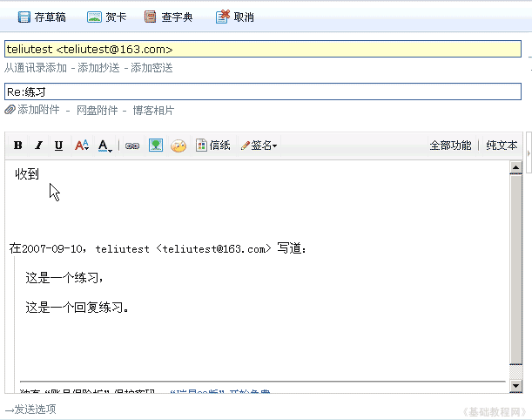Screen dimensions: 532x420
Task: Open the font color dropdown
Action: click(105, 146)
